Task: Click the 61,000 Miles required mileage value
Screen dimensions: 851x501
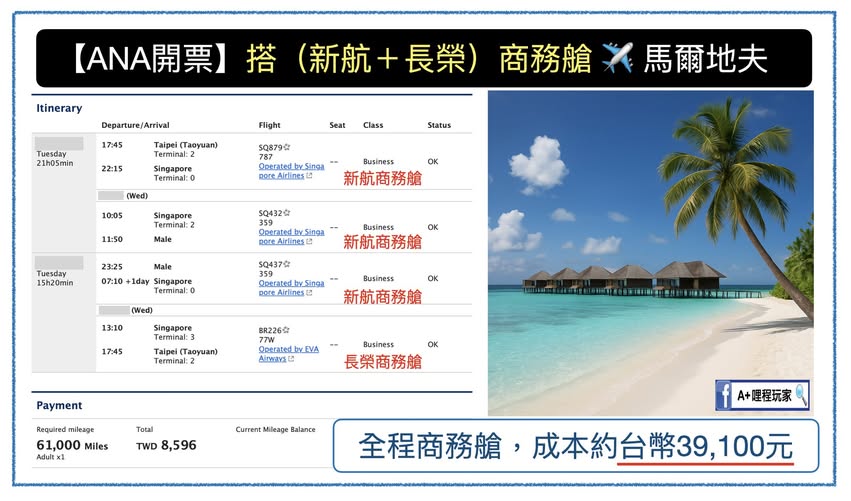Action: (72, 446)
